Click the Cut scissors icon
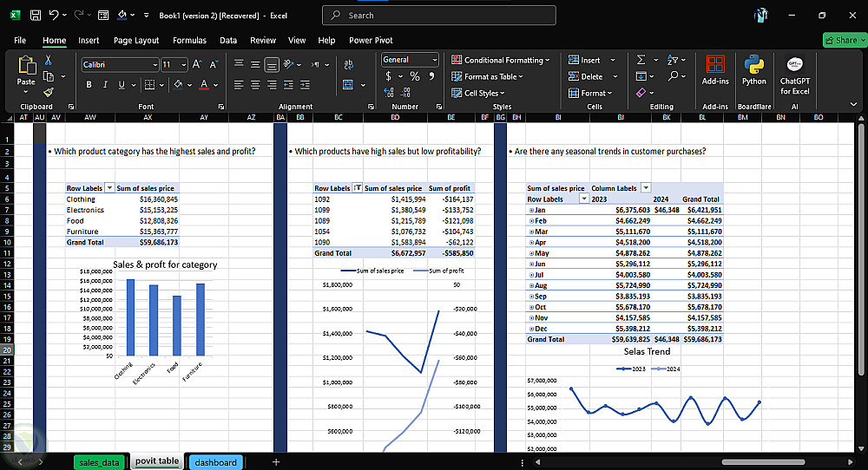 (x=49, y=60)
